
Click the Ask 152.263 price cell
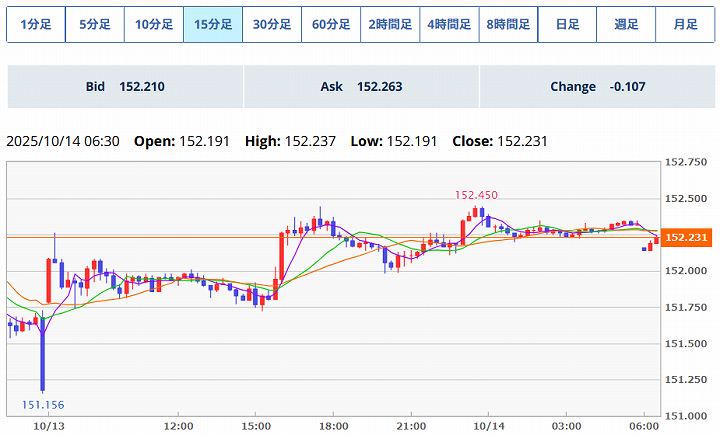[x=361, y=87]
